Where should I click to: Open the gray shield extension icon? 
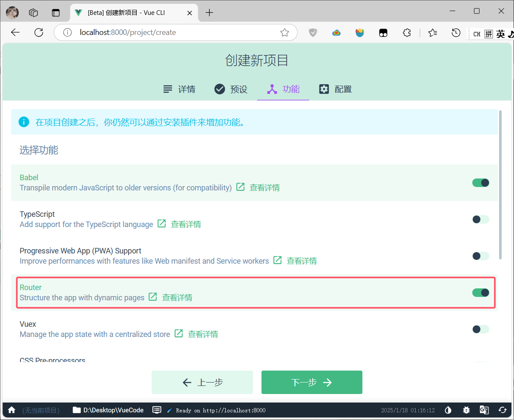pyautogui.click(x=313, y=32)
